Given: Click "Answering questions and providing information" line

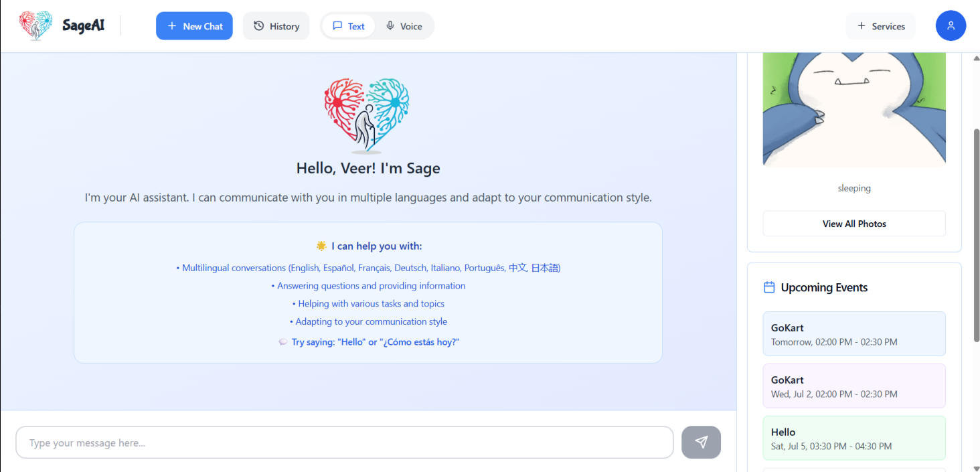Looking at the screenshot, I should 368,286.
